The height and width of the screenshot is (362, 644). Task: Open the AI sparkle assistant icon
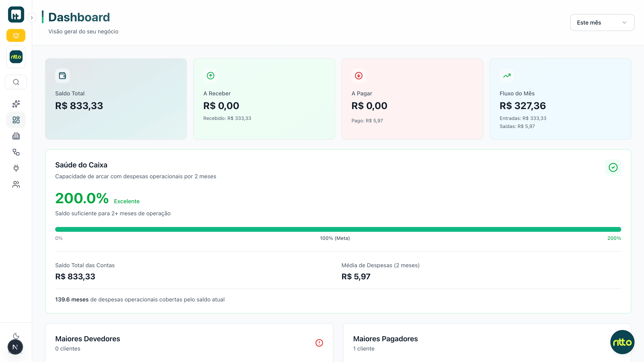pos(16,104)
